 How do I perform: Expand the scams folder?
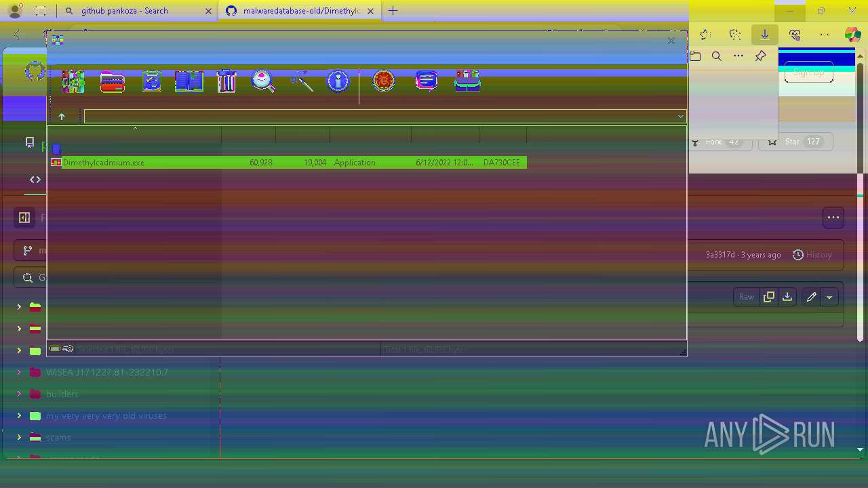[x=19, y=437]
